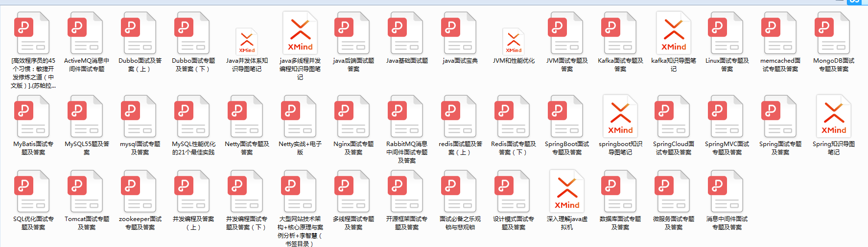Click the 多线程面试专题及答案 file name

[353, 223]
